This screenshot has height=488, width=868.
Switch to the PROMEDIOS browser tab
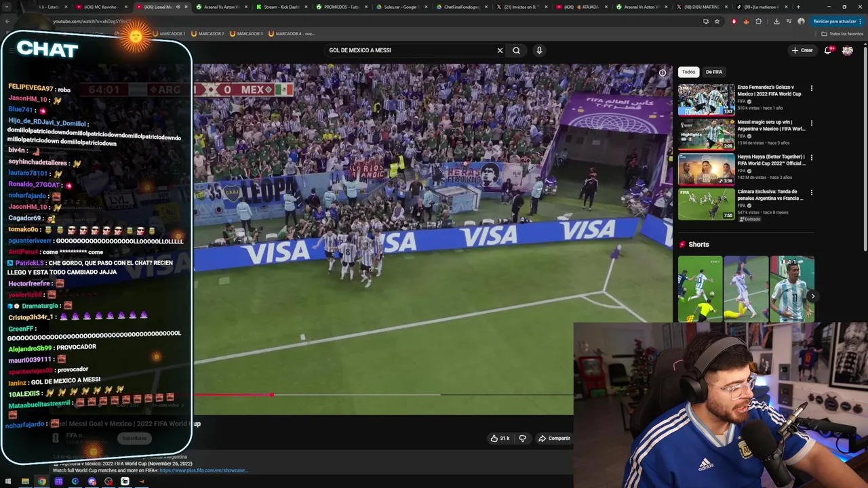[x=341, y=7]
